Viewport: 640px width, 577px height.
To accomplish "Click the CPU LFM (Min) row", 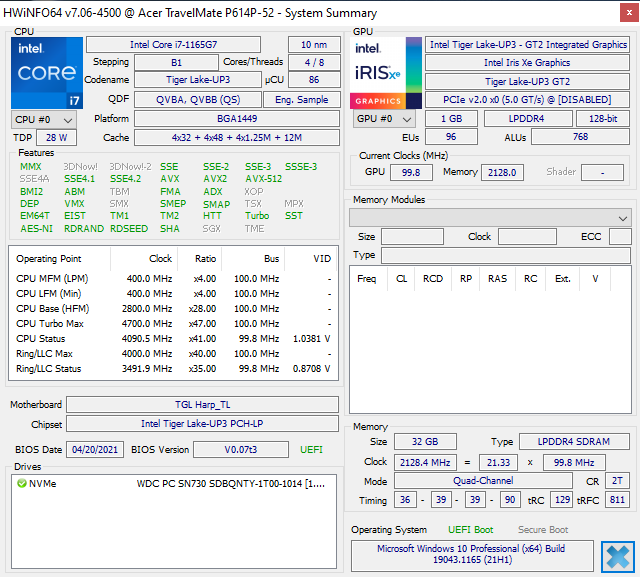I will [173, 294].
